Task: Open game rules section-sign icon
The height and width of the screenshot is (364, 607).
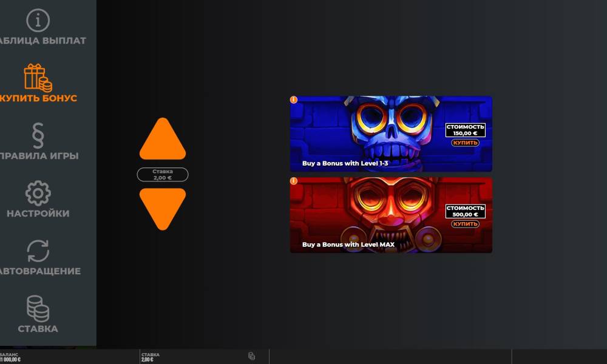Action: click(38, 135)
